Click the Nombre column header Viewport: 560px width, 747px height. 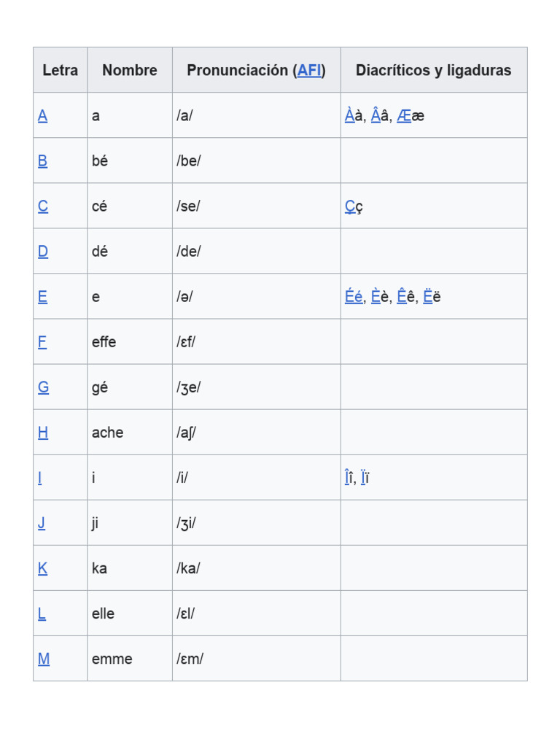pos(130,71)
